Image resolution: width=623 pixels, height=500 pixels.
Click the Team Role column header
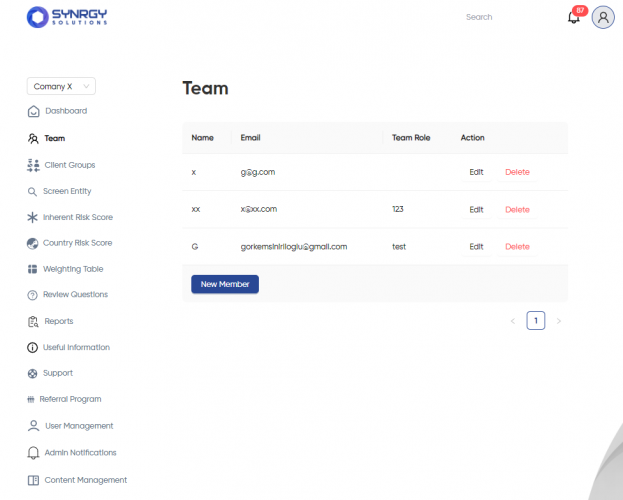(x=411, y=138)
